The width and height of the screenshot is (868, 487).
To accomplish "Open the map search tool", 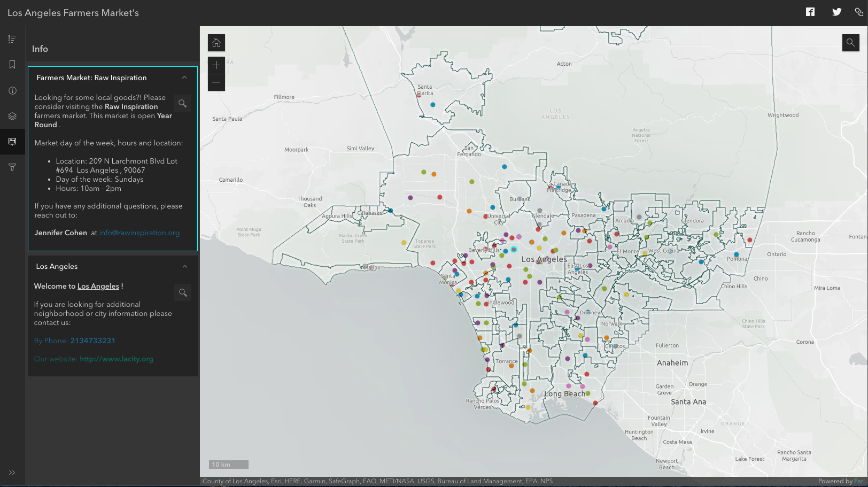I will pos(851,43).
